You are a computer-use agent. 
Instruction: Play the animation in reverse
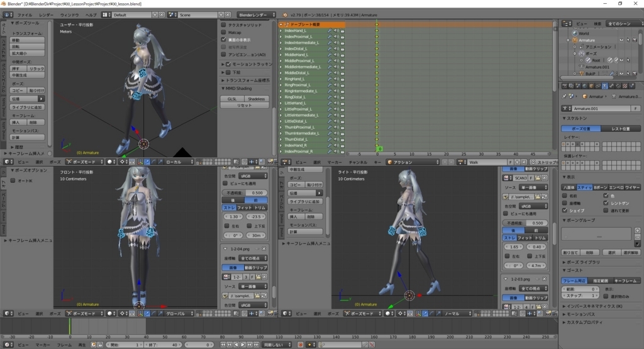tap(236, 345)
